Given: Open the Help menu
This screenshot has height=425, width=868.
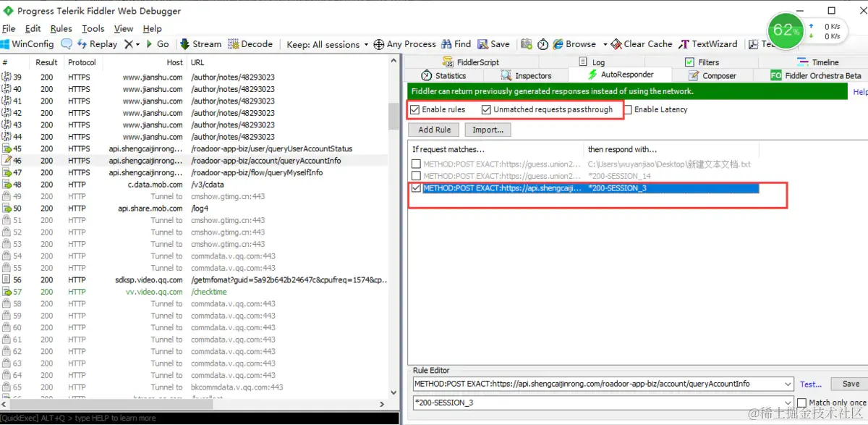Looking at the screenshot, I should click(153, 29).
